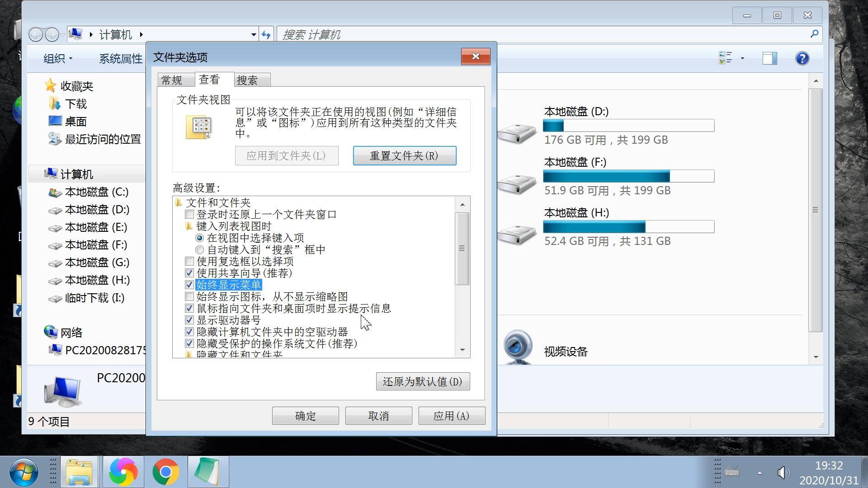
Task: Click the change view icon
Action: (x=725, y=58)
